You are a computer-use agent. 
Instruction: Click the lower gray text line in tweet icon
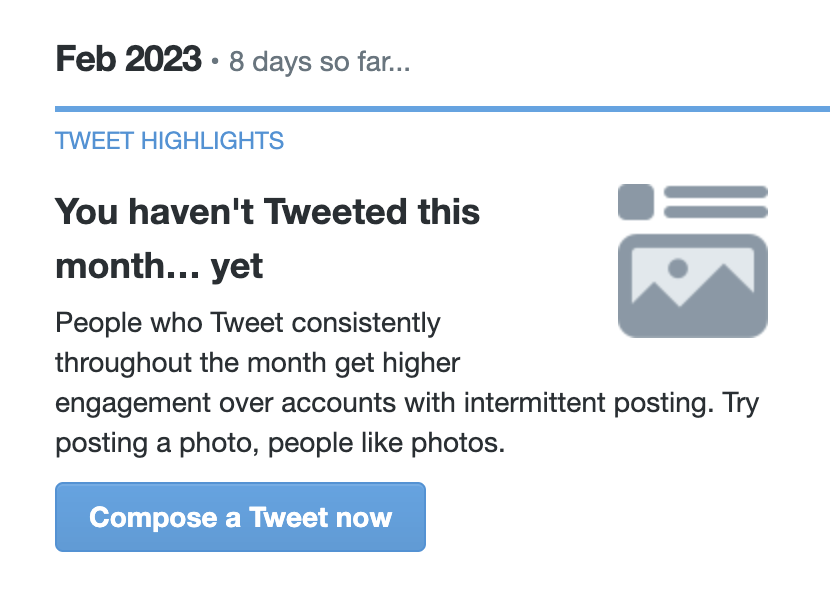click(716, 212)
